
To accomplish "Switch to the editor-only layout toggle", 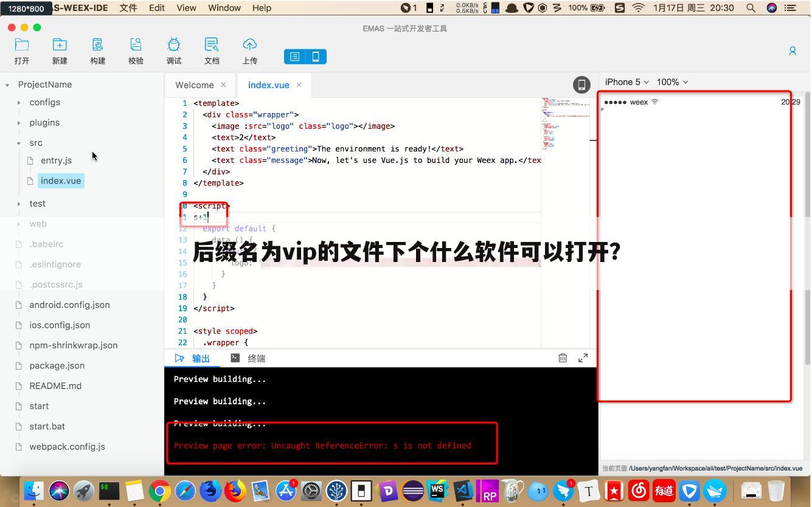I will point(294,57).
